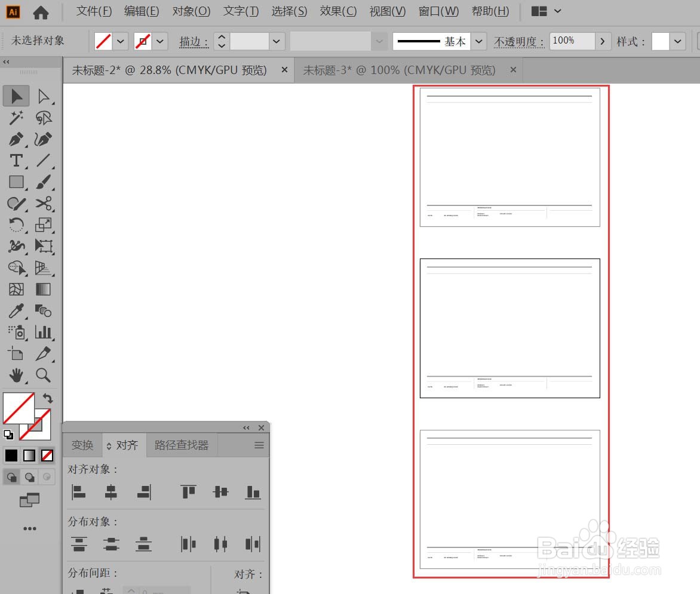Select the Symbol Sprayer tool
This screenshot has height=594, width=700.
(17, 332)
